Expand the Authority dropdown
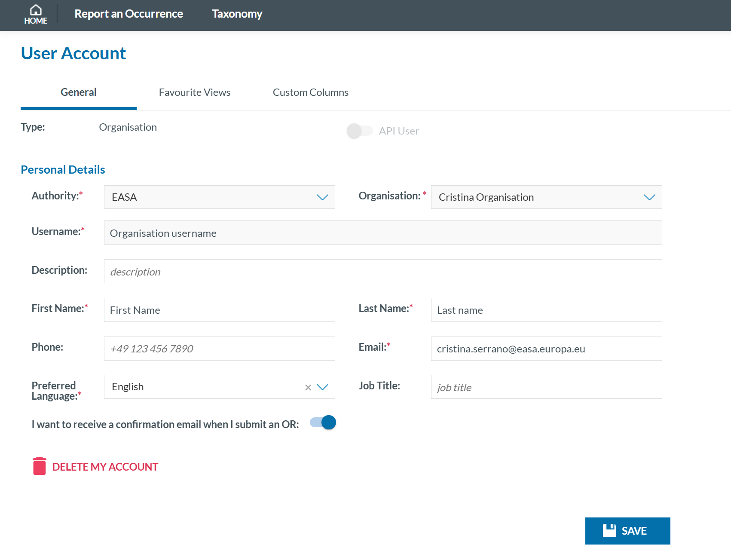This screenshot has width=731, height=560. pyautogui.click(x=322, y=197)
